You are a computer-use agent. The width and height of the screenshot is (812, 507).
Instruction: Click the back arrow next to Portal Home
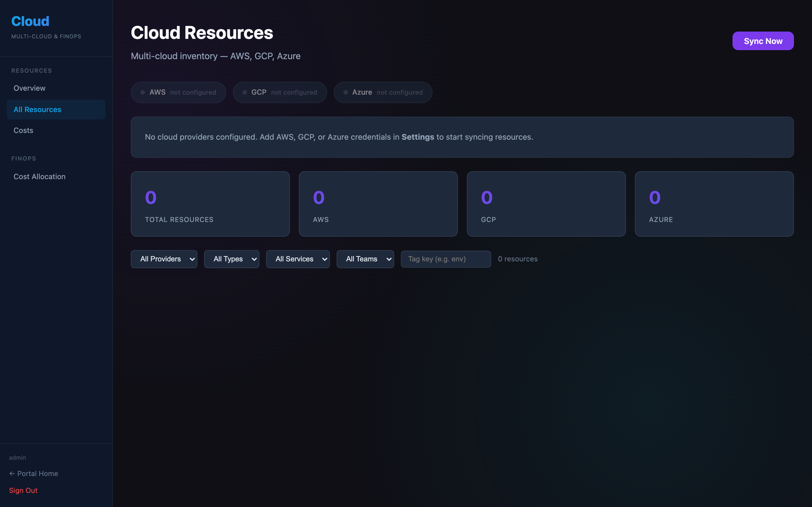coord(12,473)
